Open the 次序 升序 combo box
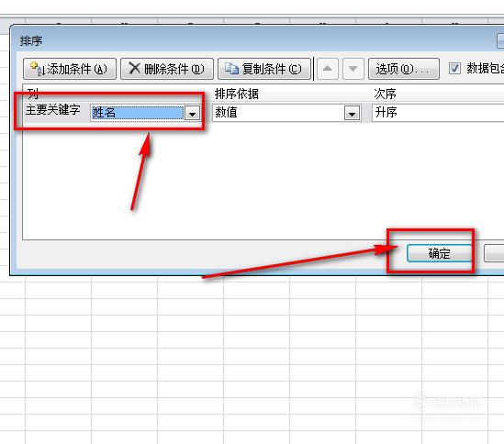Image resolution: width=504 pixels, height=444 pixels. click(x=438, y=113)
